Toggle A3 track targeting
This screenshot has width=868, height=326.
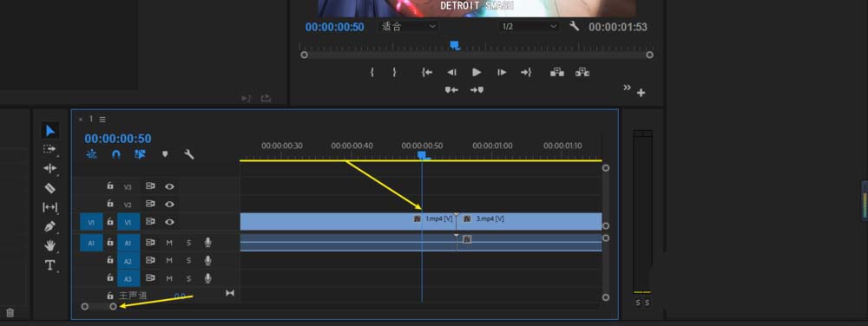coord(128,278)
